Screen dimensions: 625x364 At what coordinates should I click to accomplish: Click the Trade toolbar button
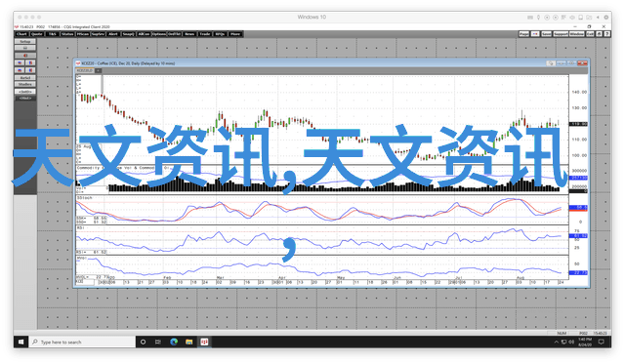[x=205, y=34]
